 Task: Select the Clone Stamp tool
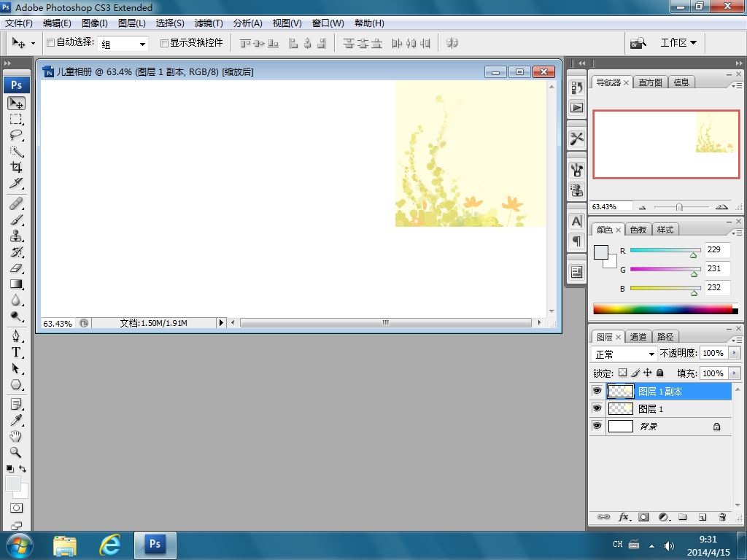[x=17, y=236]
